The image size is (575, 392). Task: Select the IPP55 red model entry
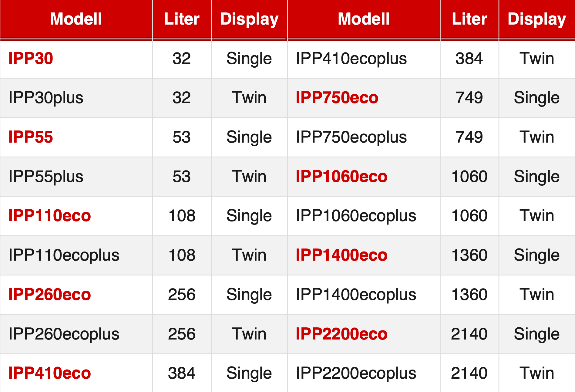[x=31, y=137]
